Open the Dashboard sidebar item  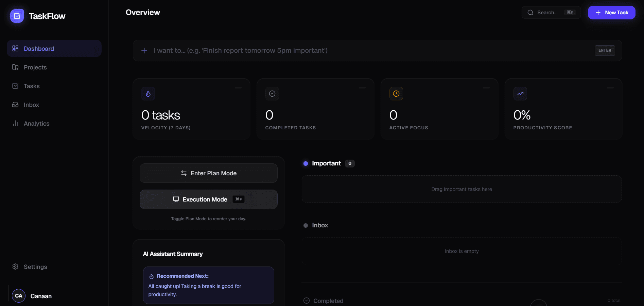pyautogui.click(x=54, y=48)
